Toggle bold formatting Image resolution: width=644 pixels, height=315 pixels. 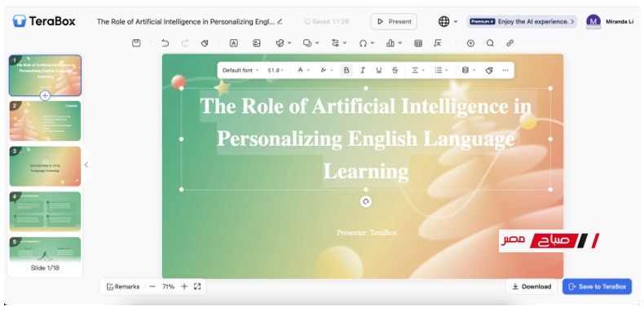346,70
